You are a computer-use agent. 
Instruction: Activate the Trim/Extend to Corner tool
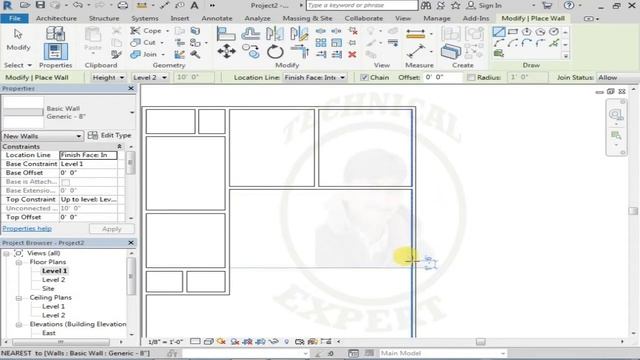(x=300, y=52)
